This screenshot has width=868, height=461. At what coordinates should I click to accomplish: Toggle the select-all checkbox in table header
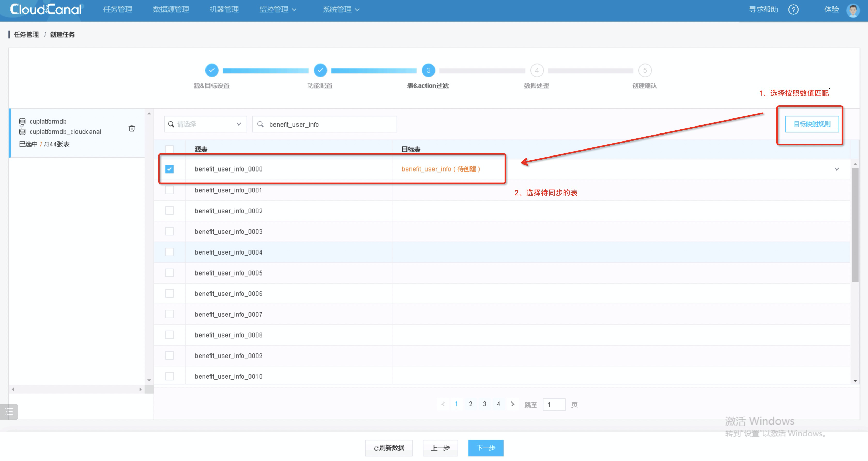(170, 149)
